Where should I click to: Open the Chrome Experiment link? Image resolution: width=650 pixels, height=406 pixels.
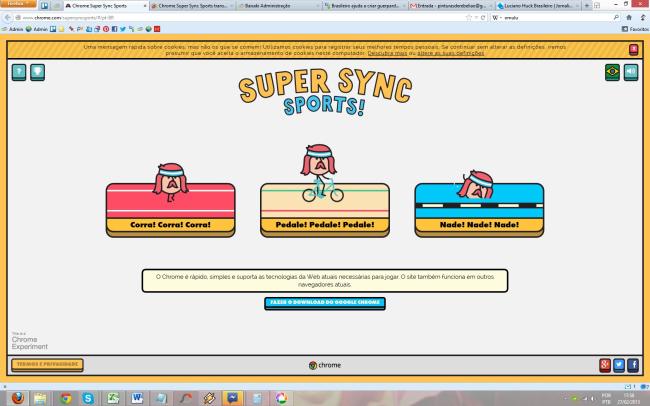click(29, 341)
